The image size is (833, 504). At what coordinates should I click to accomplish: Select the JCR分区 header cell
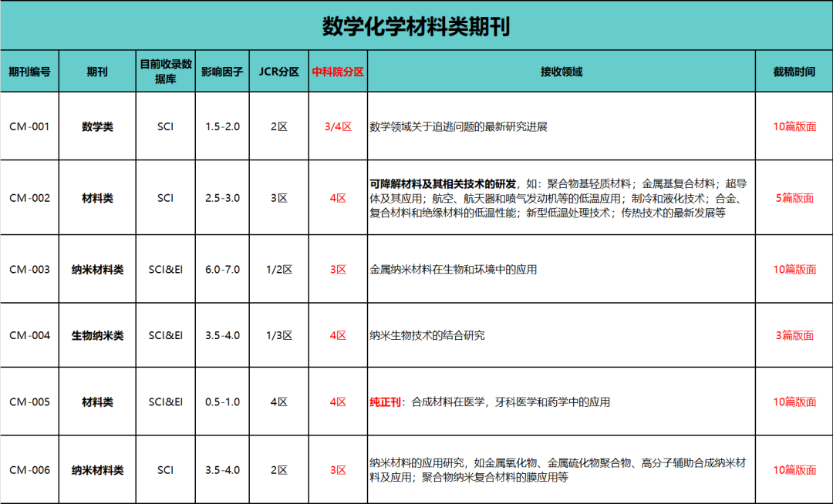coord(279,72)
